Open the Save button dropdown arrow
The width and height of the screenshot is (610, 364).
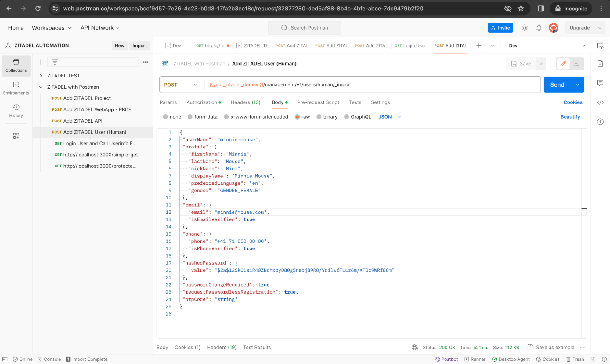[x=541, y=63]
